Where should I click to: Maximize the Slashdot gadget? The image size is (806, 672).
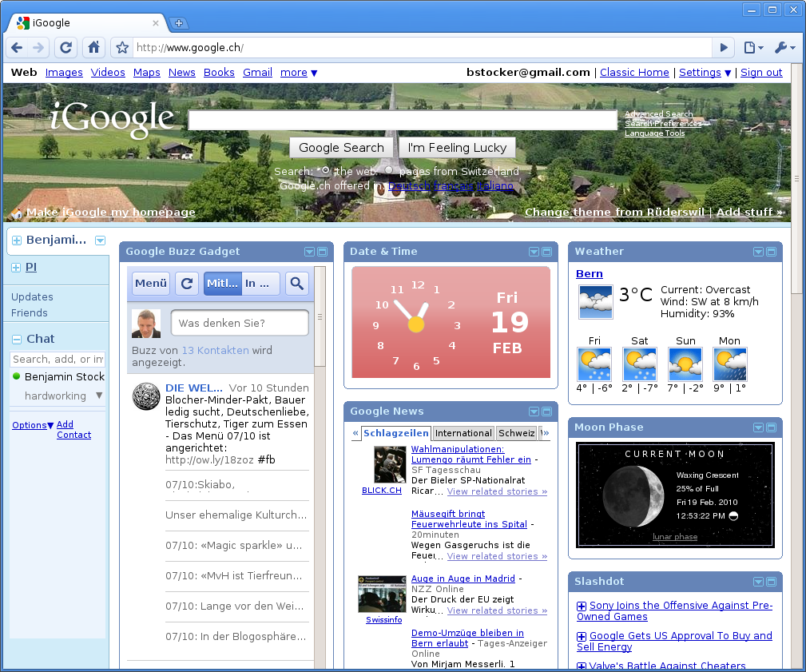click(771, 582)
